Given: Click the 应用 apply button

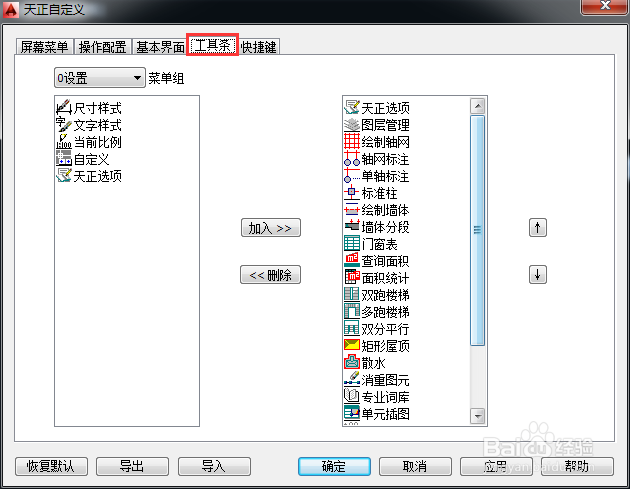Looking at the screenshot, I should click(496, 466).
